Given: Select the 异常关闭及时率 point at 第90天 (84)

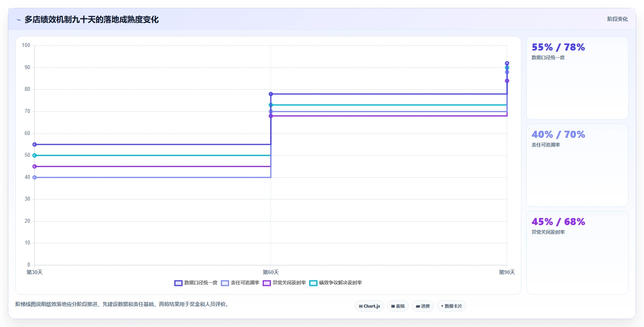Looking at the screenshot, I should 507,81.
